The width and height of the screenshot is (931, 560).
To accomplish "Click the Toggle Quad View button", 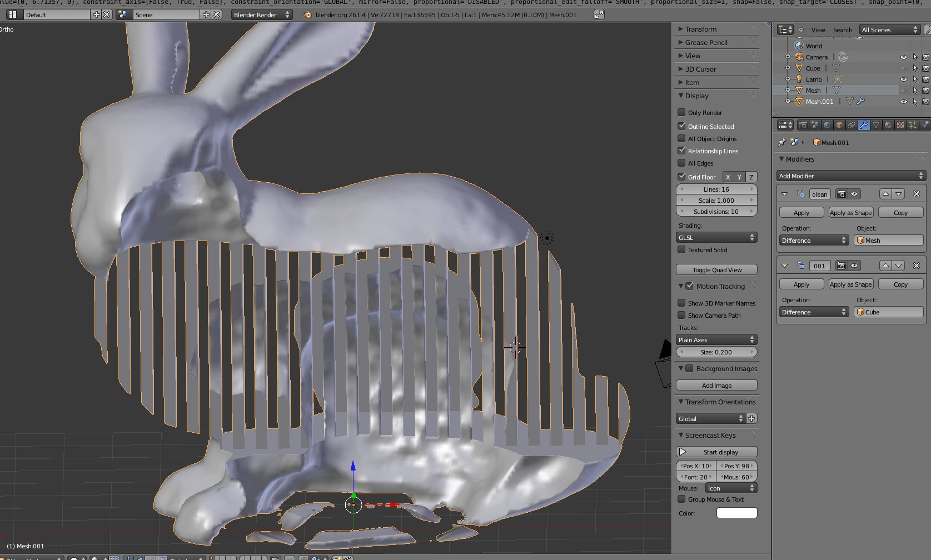I will tap(716, 270).
